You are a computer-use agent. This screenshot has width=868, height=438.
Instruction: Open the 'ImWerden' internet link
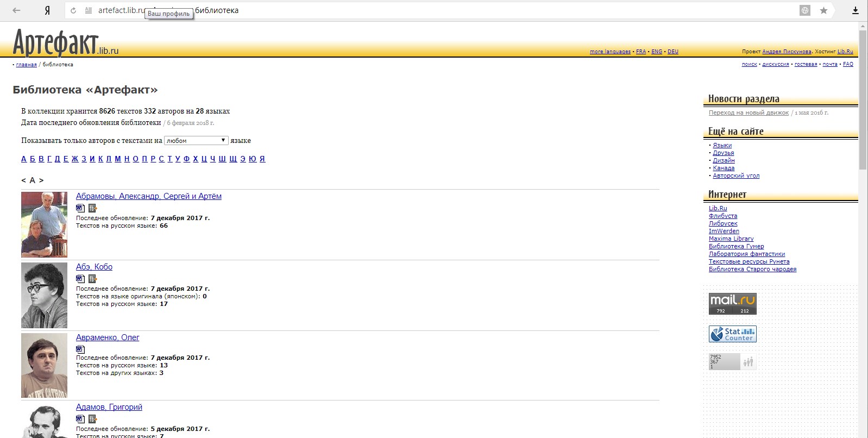click(724, 231)
